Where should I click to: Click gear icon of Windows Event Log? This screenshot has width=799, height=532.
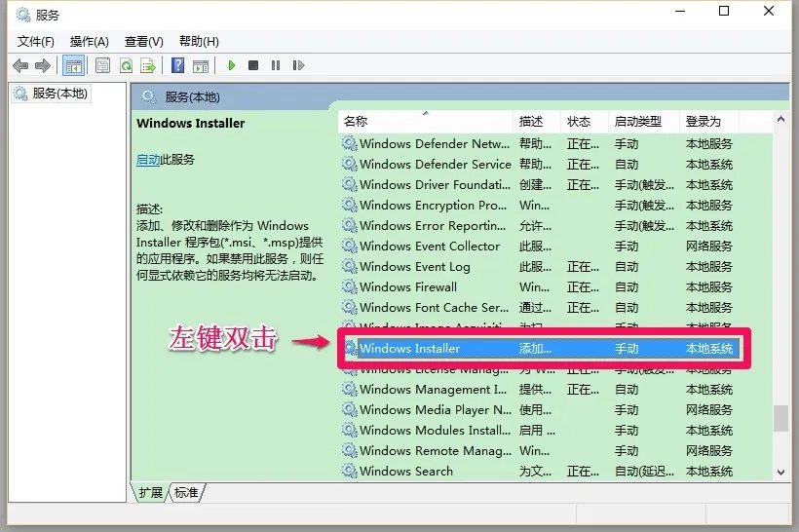coord(349,267)
